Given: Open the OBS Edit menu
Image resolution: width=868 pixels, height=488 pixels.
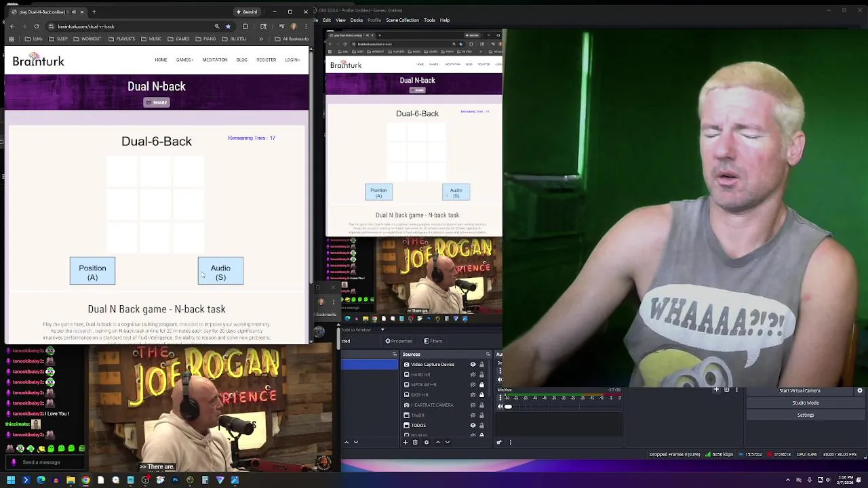Looking at the screenshot, I should point(327,20).
